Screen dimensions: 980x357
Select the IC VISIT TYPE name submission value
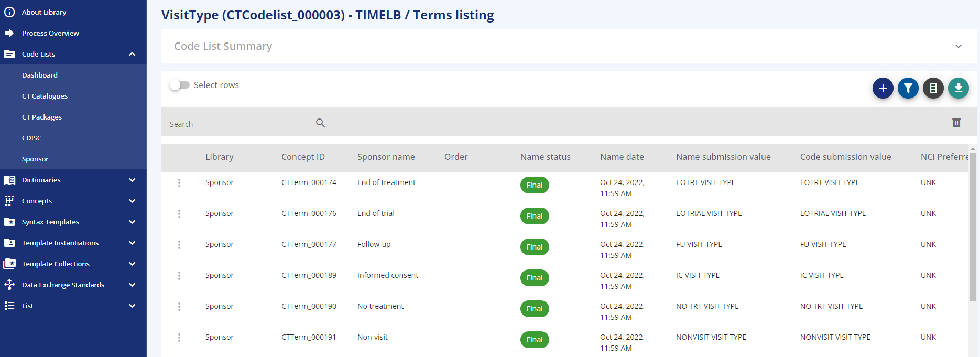coord(698,275)
